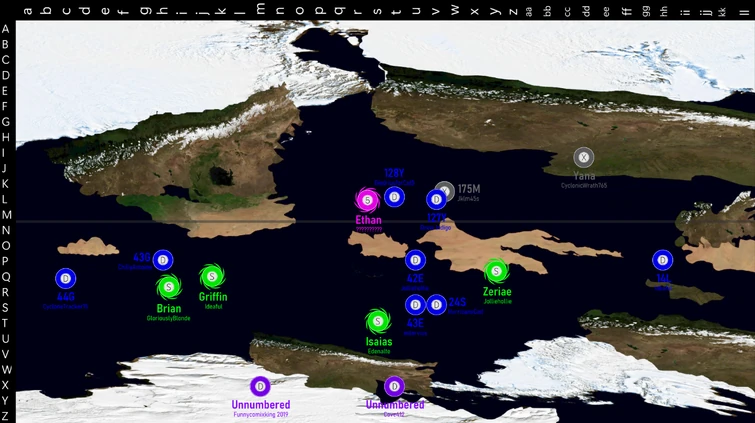Screen dimensions: 755x423
Task: Click the 43G label text
Action: click(142, 257)
